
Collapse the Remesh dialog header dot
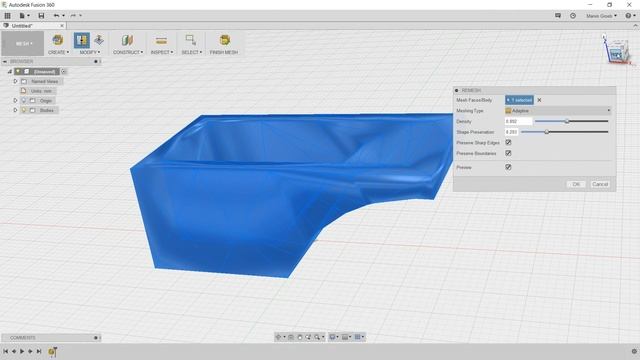(x=457, y=90)
